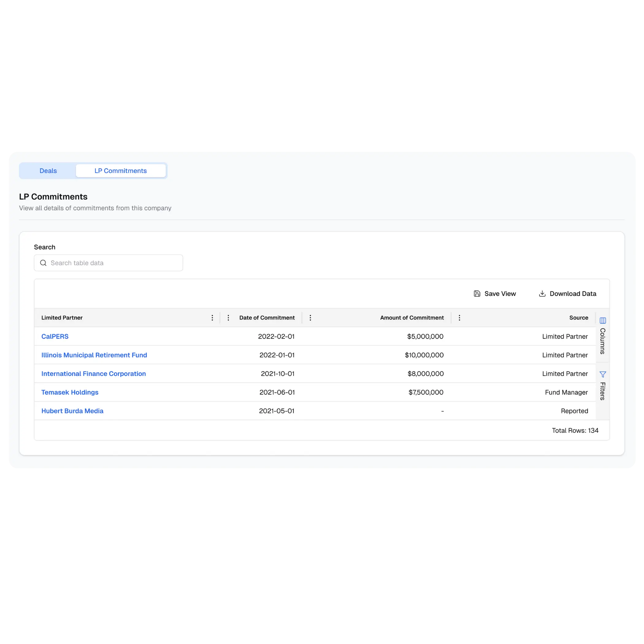Viewport: 644px width, 644px height.
Task: Click the Download Data arrow icon
Action: [x=542, y=294]
